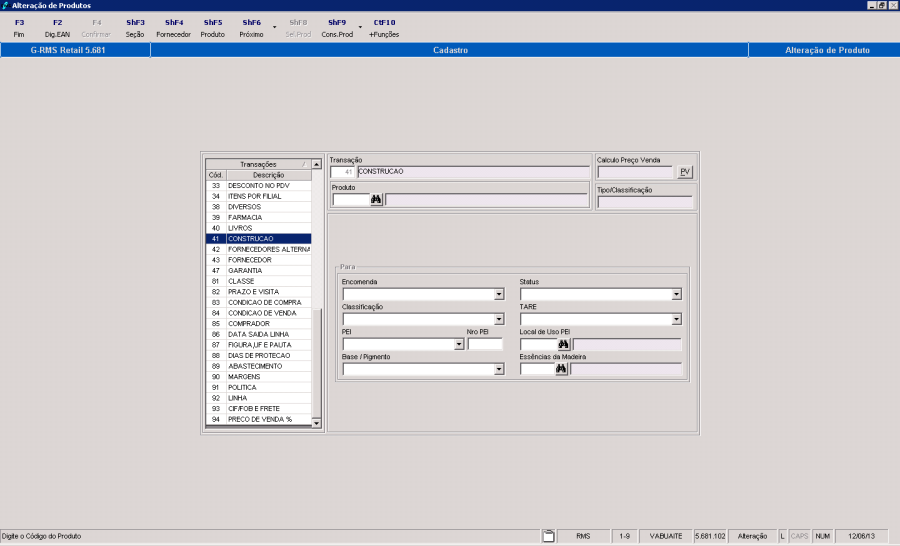Select transaction 82 PRAZO E VISITA
900x546 pixels.
[x=258, y=292]
